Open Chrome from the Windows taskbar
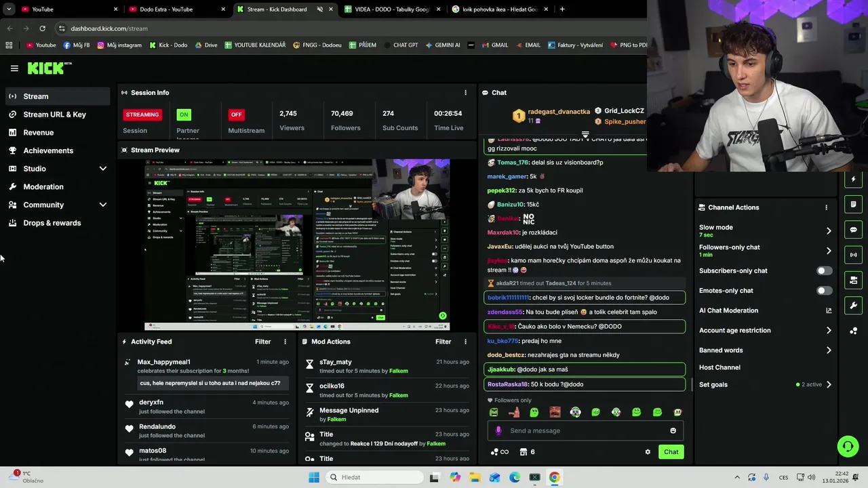 (554, 477)
